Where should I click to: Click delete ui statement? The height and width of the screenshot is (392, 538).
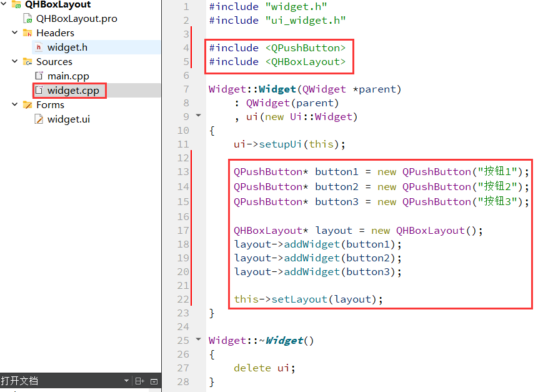pyautogui.click(x=264, y=368)
